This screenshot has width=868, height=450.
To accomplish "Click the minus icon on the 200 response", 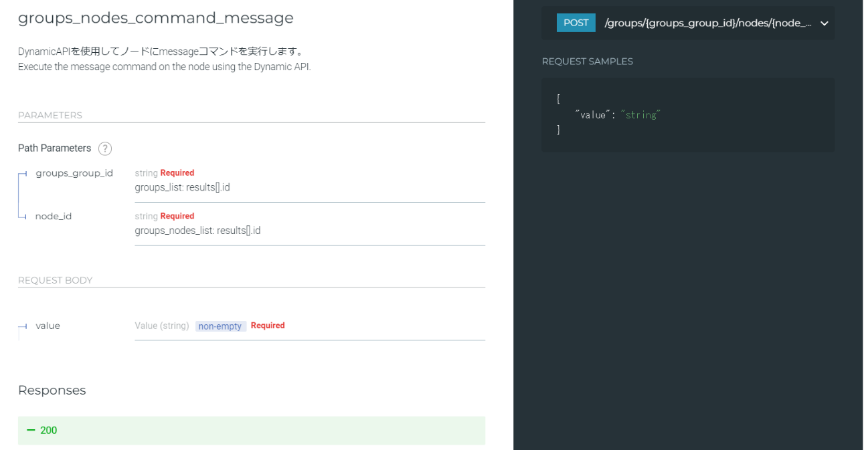I will [32, 431].
